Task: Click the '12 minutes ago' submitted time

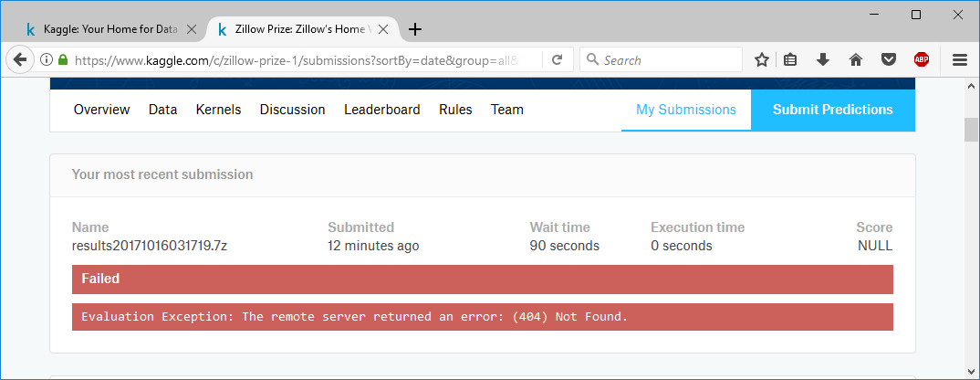Action: 373,246
